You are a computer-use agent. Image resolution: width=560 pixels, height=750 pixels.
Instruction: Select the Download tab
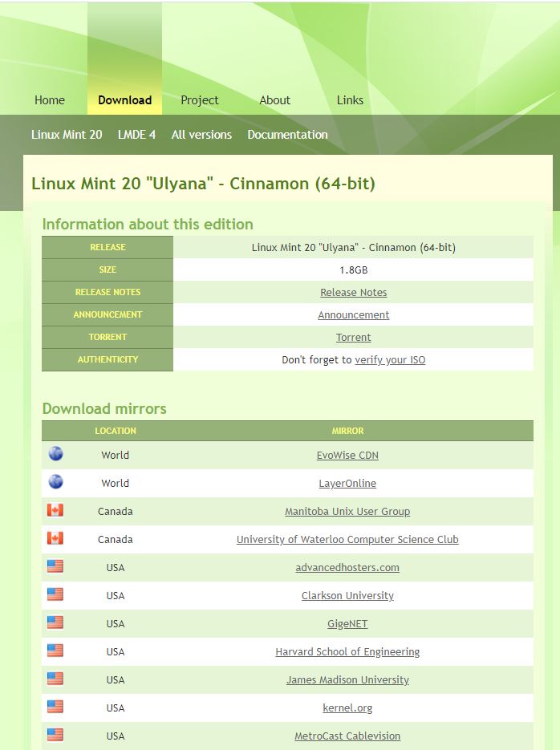(x=125, y=100)
